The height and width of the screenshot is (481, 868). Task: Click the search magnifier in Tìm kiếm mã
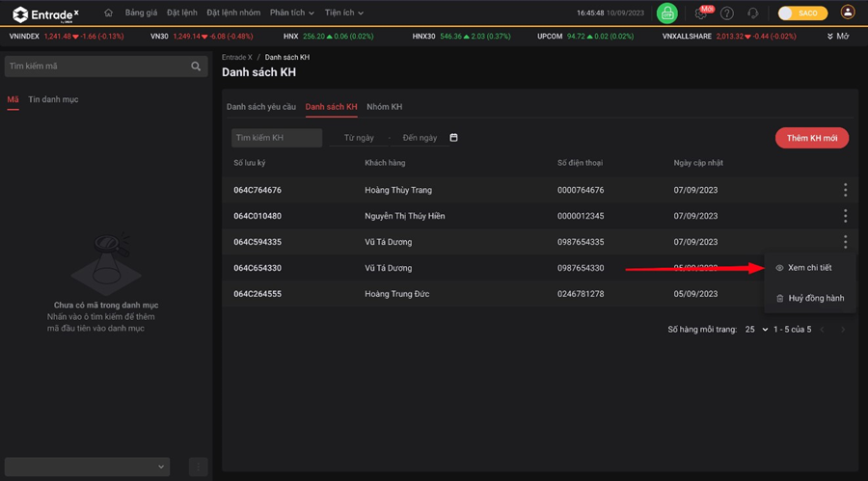[x=197, y=67]
